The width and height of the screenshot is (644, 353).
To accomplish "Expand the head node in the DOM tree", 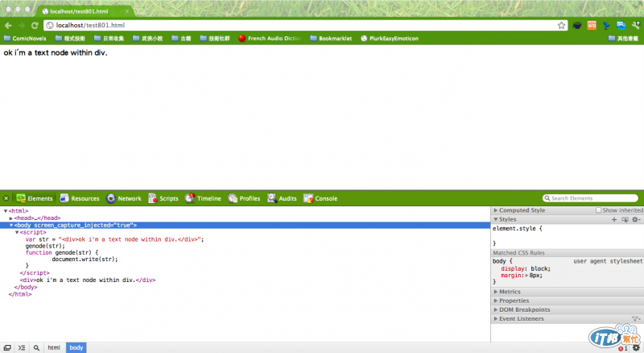I will point(11,218).
